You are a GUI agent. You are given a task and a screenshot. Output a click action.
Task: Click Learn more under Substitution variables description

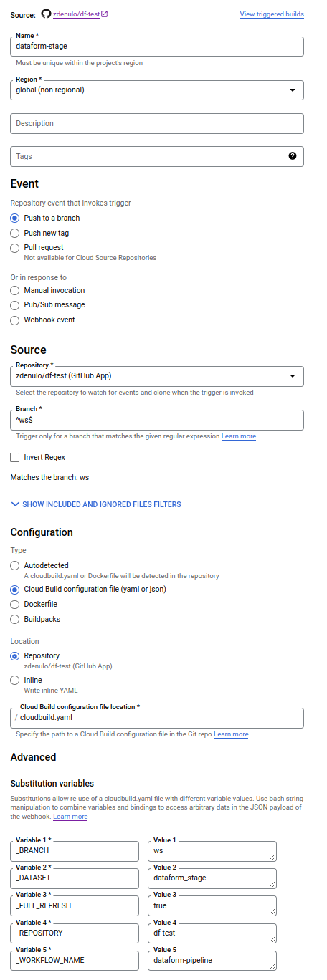(70, 817)
